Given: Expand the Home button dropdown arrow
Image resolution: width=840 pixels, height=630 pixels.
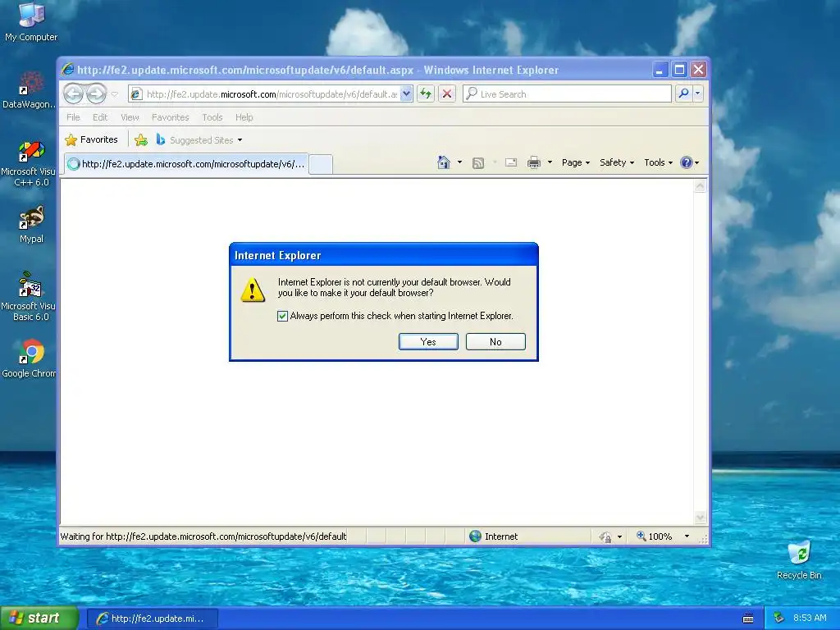Looking at the screenshot, I should 459,162.
